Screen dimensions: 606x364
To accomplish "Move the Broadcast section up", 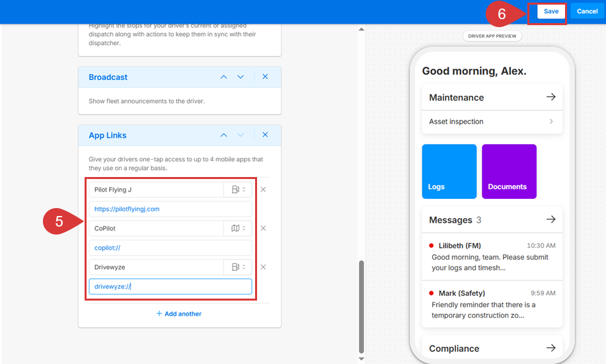I will click(x=224, y=77).
